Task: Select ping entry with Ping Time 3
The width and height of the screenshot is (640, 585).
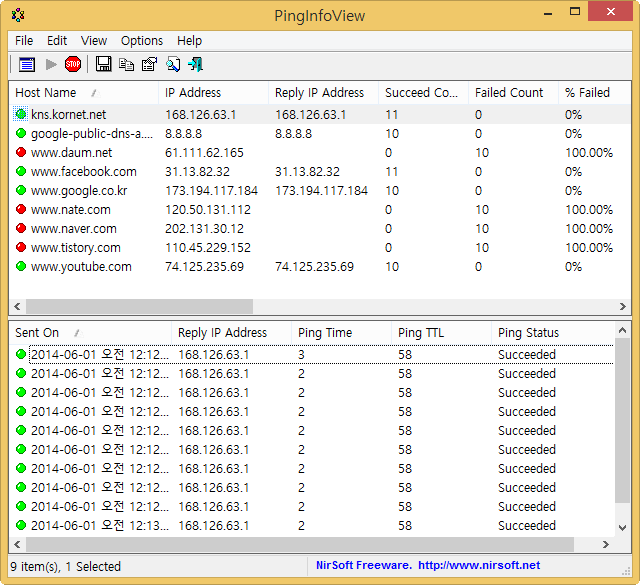Action: point(311,354)
